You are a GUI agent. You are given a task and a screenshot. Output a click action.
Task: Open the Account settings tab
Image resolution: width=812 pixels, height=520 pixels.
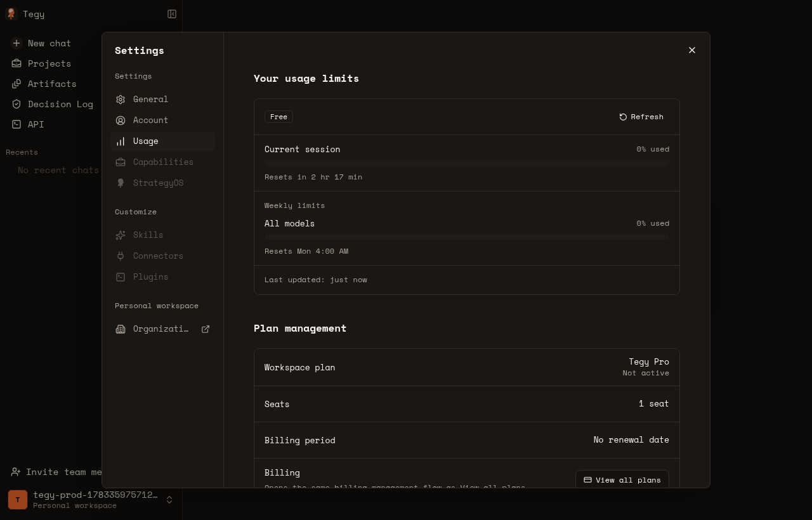tap(162, 120)
